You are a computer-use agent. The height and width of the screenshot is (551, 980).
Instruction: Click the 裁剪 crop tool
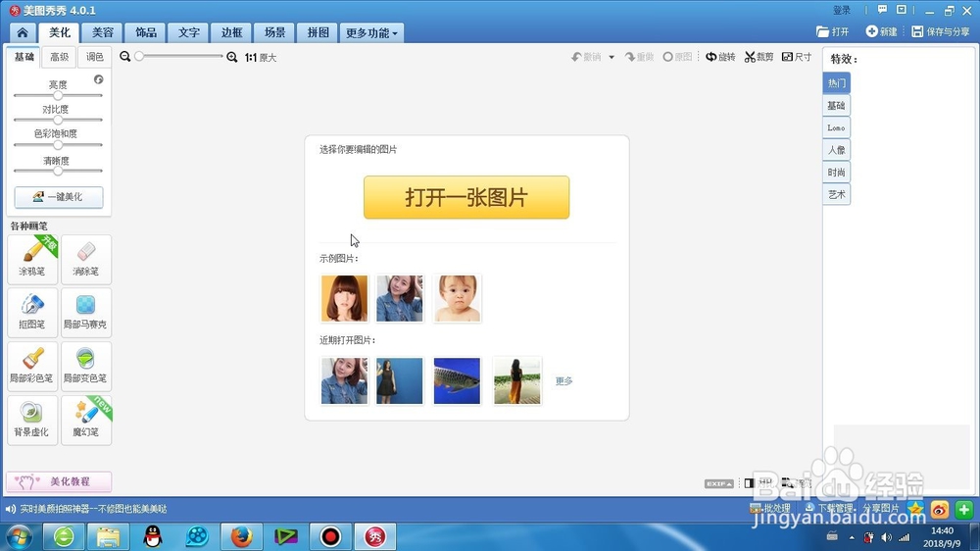(759, 57)
